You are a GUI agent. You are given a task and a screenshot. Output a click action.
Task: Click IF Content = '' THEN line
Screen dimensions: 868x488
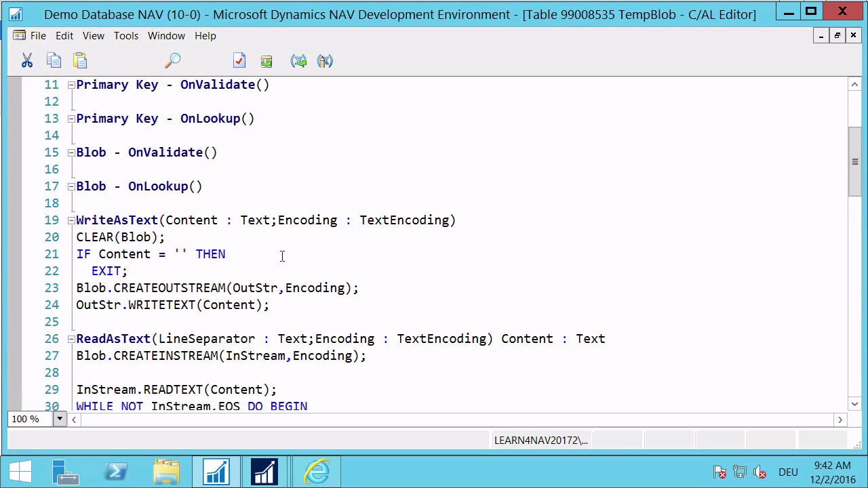(151, 254)
